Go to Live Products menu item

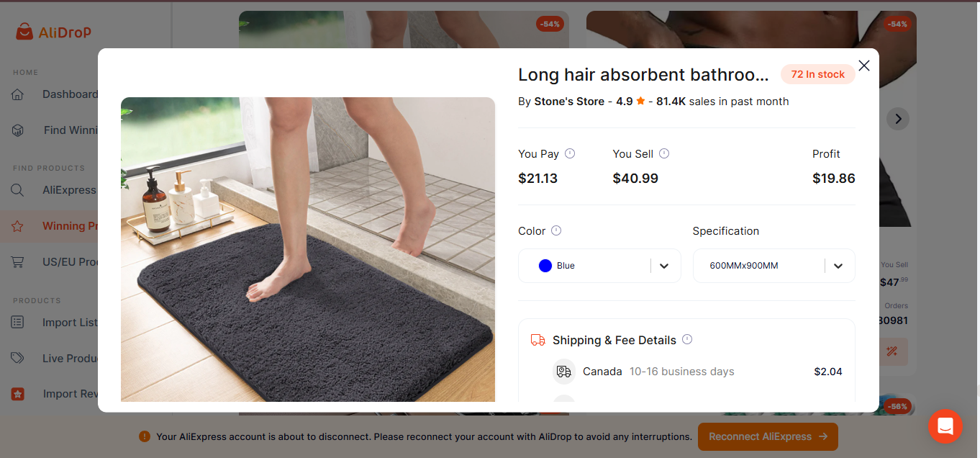coord(69,359)
